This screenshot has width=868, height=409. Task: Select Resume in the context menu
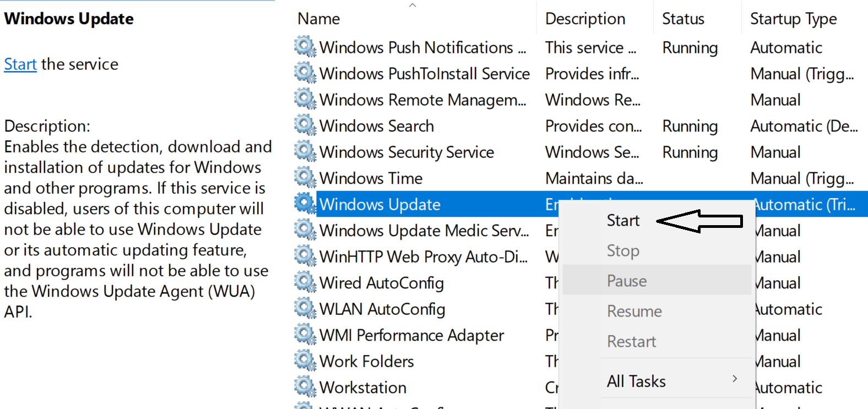(x=634, y=311)
